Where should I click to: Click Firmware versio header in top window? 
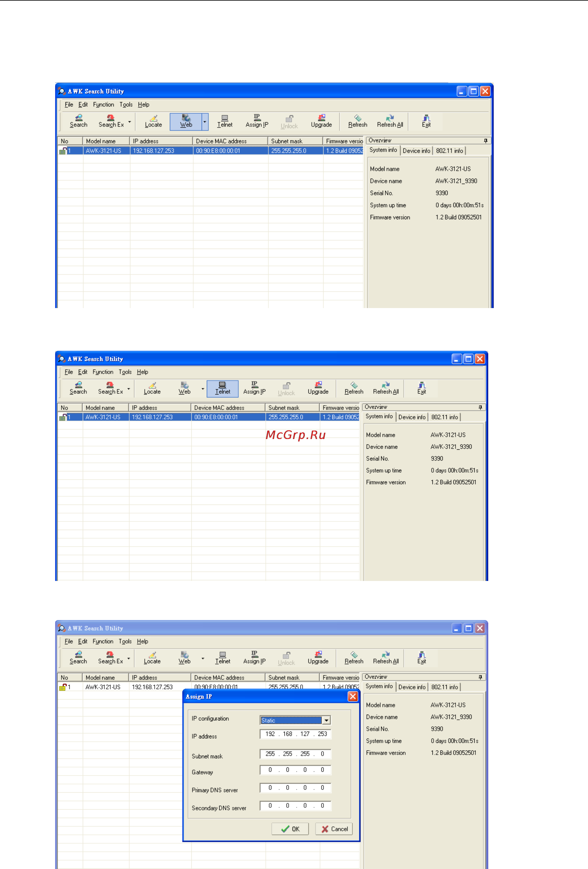point(343,141)
